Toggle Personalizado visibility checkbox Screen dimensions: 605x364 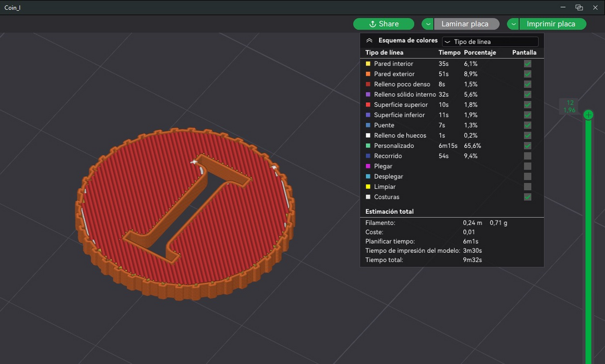528,145
